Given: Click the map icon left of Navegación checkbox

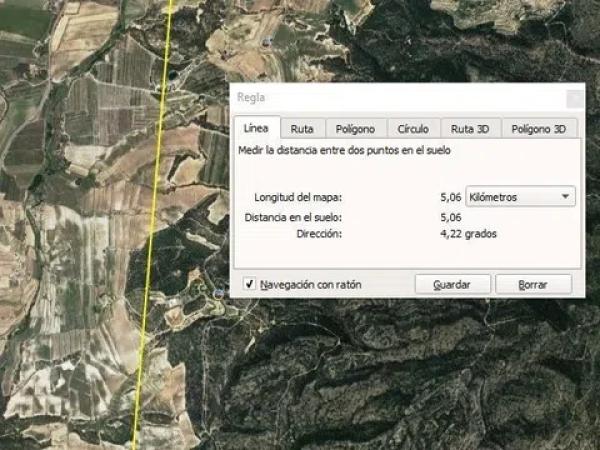Looking at the screenshot, I should (x=217, y=292).
